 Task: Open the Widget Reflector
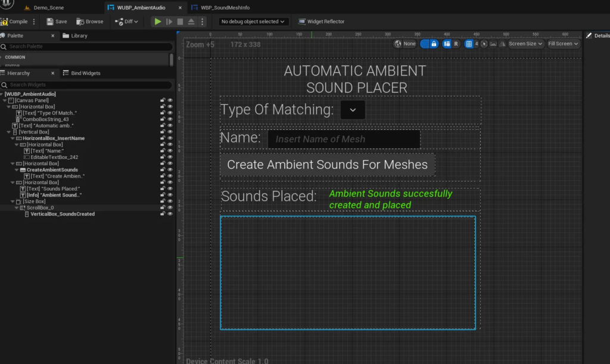pos(320,21)
